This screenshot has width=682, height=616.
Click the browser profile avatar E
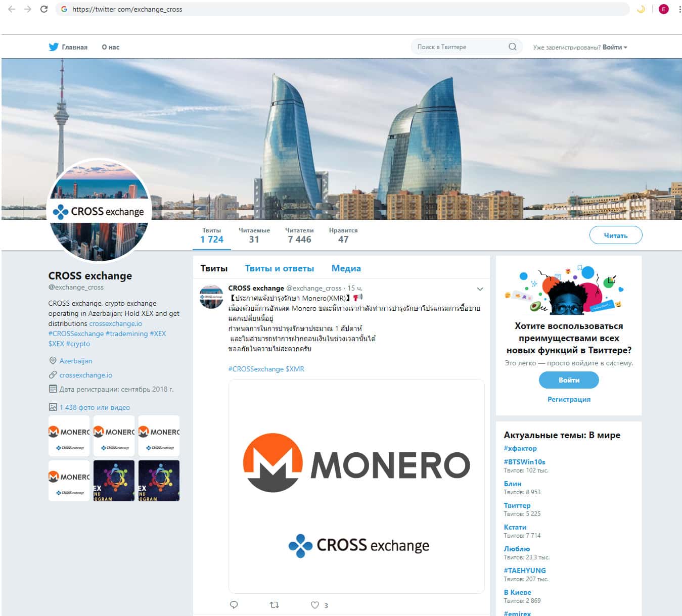coord(663,9)
